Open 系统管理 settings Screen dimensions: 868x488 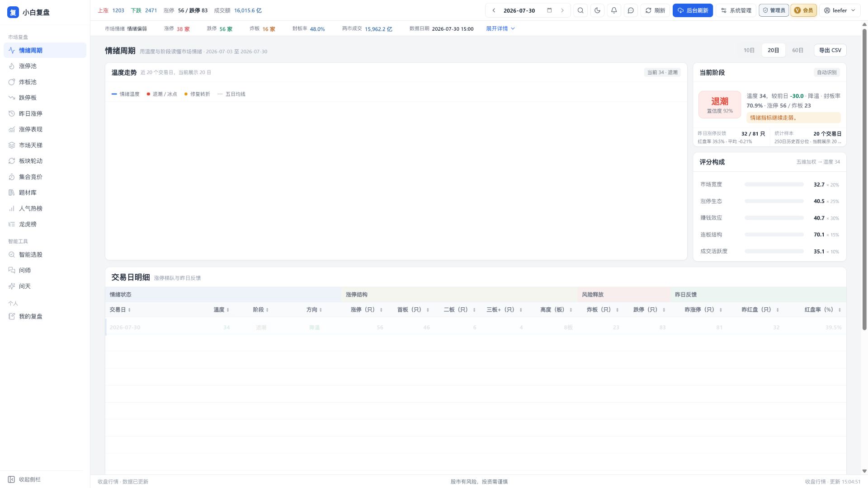tap(736, 10)
